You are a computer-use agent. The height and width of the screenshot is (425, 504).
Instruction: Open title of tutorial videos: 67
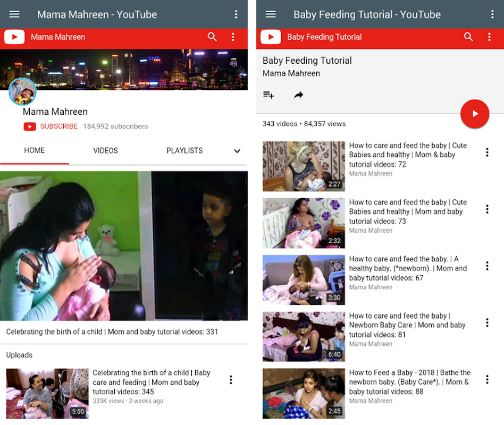(x=408, y=268)
